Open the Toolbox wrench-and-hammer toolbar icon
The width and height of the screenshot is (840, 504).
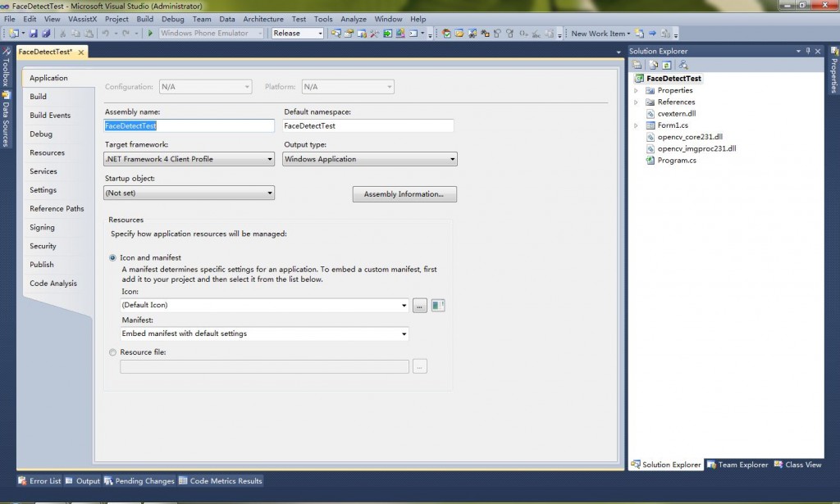374,33
